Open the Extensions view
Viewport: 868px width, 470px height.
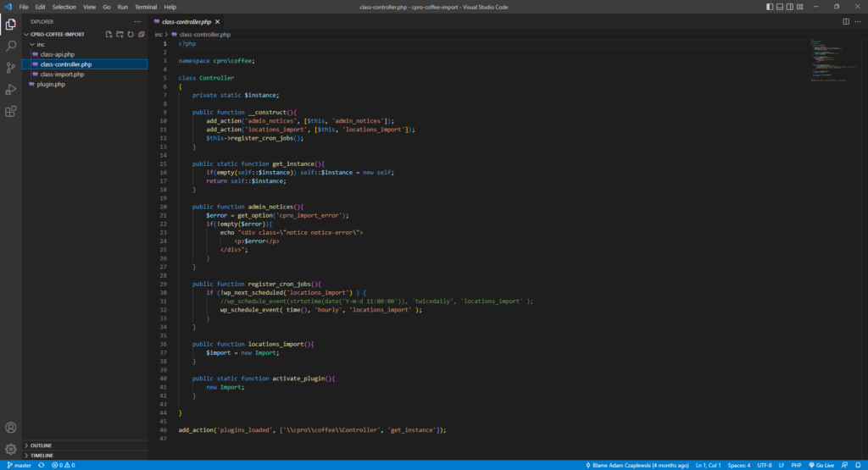(x=10, y=112)
